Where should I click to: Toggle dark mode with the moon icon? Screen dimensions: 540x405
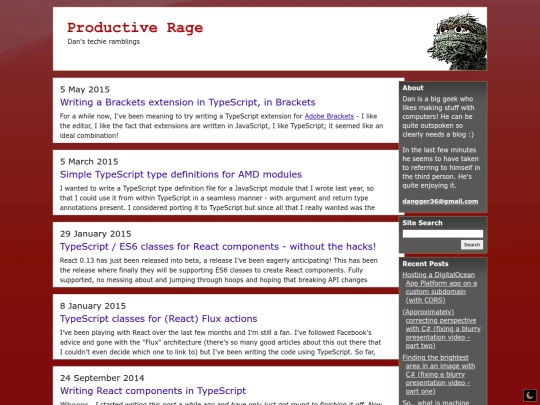(x=530, y=395)
